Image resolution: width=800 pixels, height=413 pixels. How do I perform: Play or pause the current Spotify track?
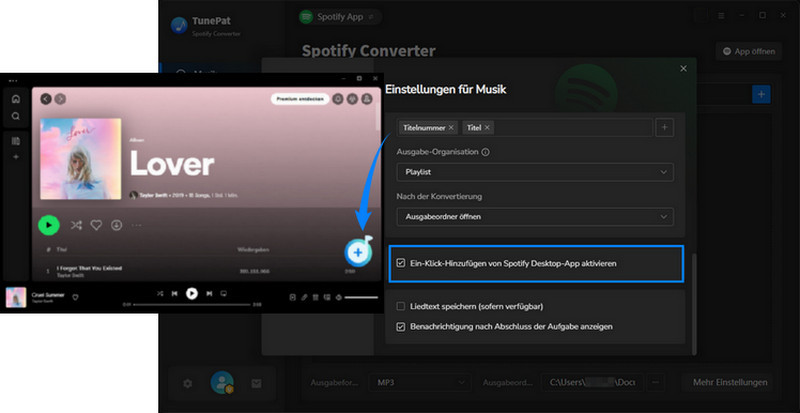pyautogui.click(x=192, y=294)
